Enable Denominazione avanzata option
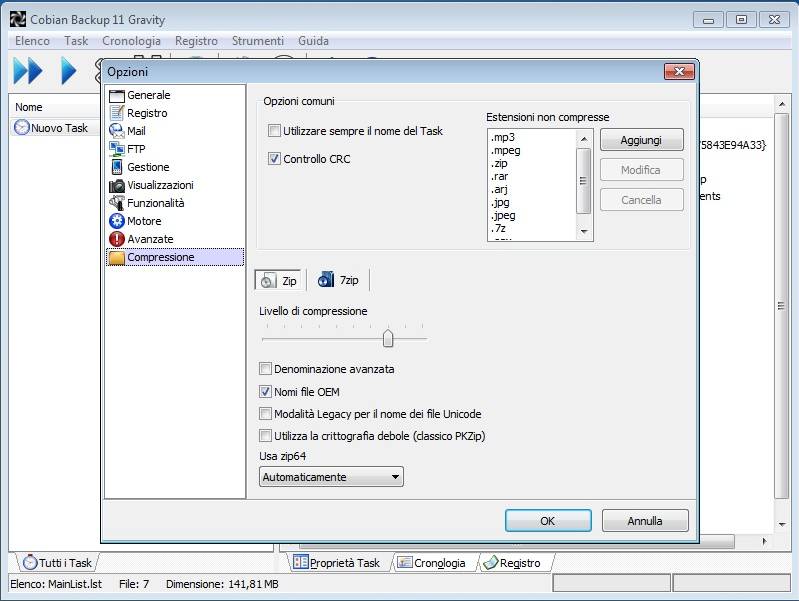The height and width of the screenshot is (601, 799). pyautogui.click(x=266, y=369)
